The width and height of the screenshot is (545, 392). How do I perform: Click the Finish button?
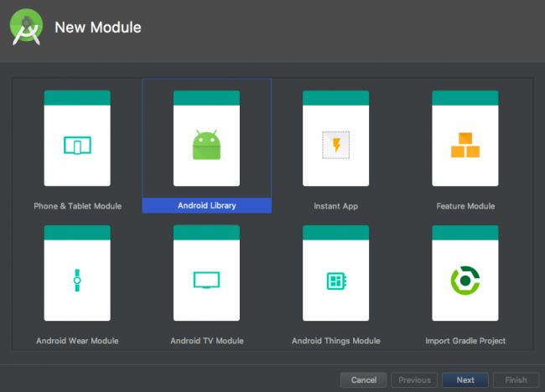[x=516, y=379]
